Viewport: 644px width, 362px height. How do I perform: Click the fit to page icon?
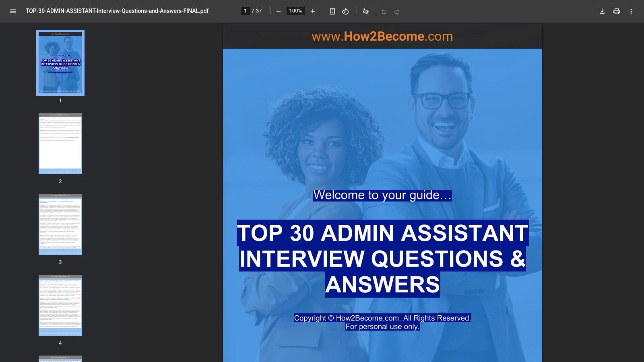coord(332,11)
